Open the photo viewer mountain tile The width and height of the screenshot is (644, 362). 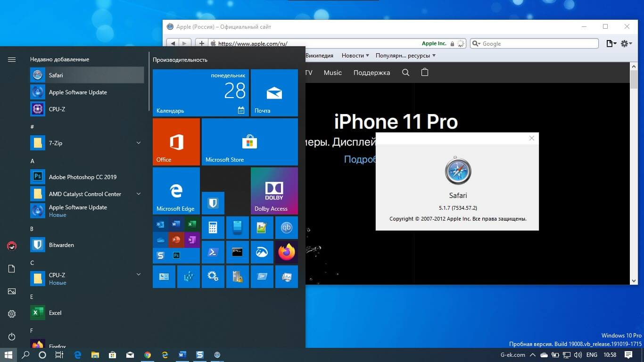(x=262, y=252)
